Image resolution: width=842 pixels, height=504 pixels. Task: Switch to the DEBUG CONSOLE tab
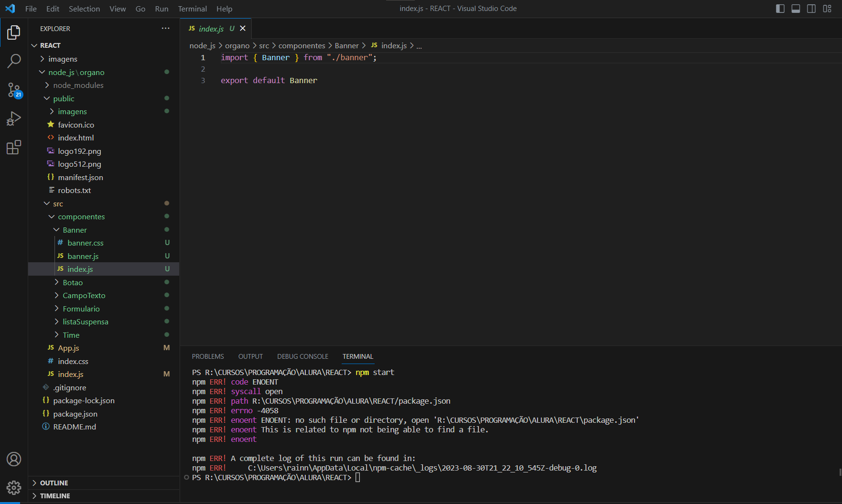point(302,356)
